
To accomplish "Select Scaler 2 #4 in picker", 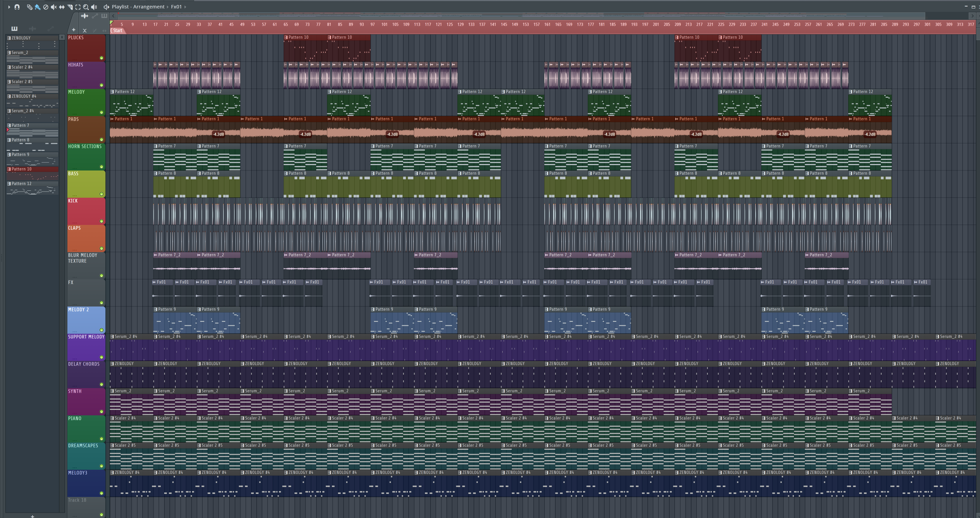I will [x=33, y=71].
